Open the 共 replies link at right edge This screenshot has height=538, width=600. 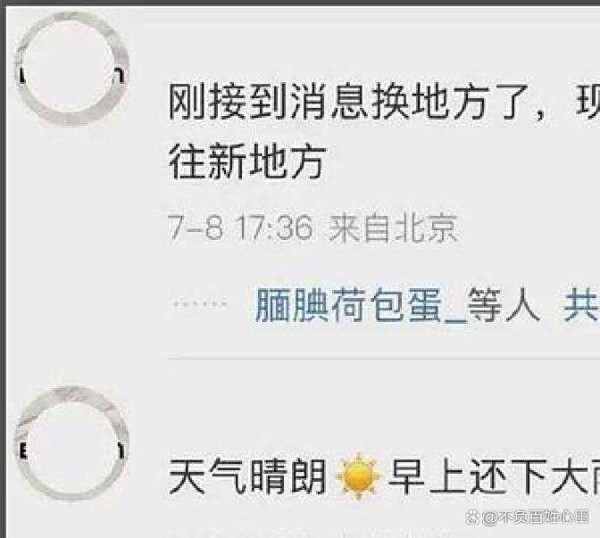click(x=581, y=305)
